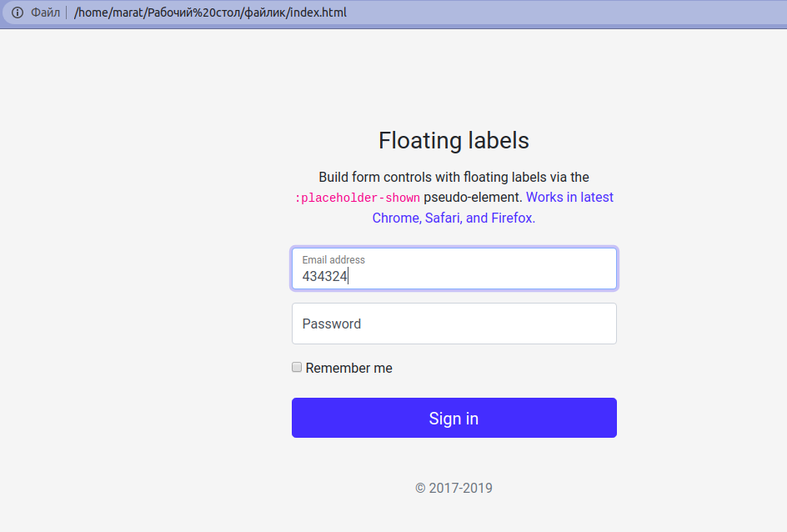The image size is (787, 532).
Task: Focus the Password input field
Action: (x=454, y=324)
